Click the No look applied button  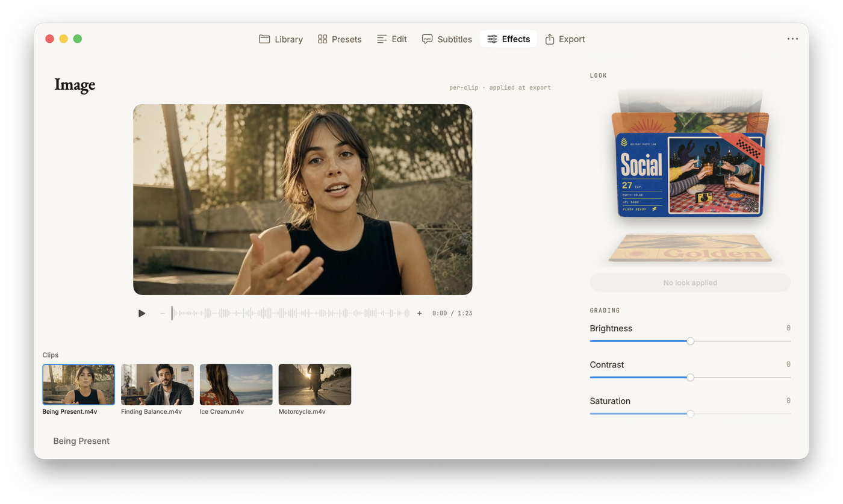click(x=690, y=282)
